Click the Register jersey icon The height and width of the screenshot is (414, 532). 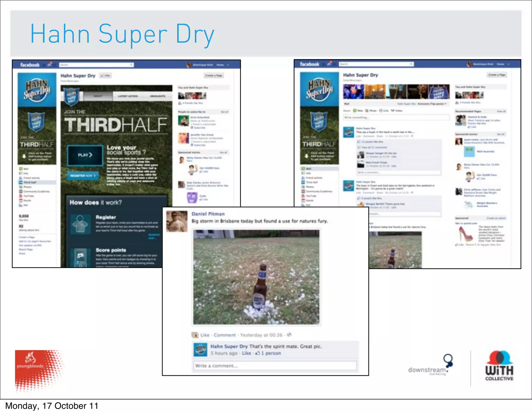(80, 224)
